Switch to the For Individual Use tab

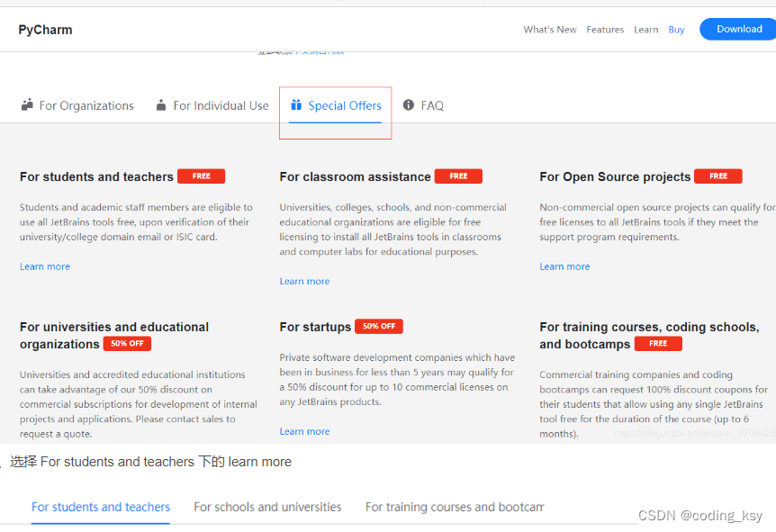point(212,105)
